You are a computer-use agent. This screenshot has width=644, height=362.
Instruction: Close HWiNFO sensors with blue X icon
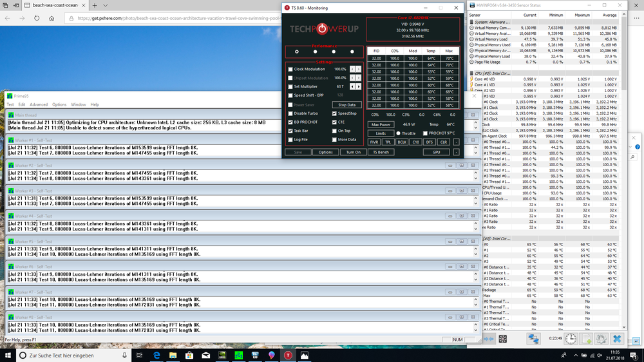coord(617,338)
